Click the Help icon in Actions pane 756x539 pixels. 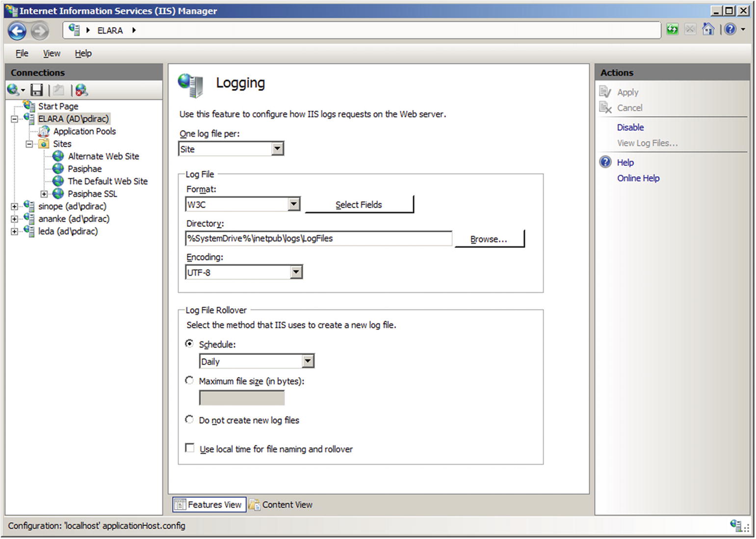coord(606,162)
